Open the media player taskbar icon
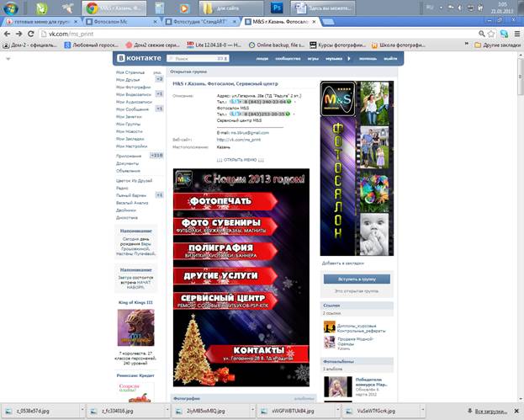Image resolution: width=524 pixels, height=420 pixels. click(183, 8)
